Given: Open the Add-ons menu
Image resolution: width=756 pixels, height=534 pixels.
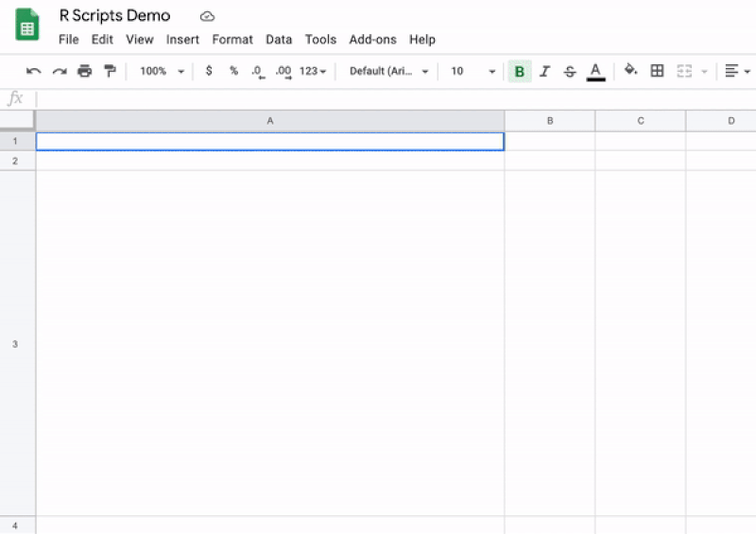Looking at the screenshot, I should pos(372,40).
